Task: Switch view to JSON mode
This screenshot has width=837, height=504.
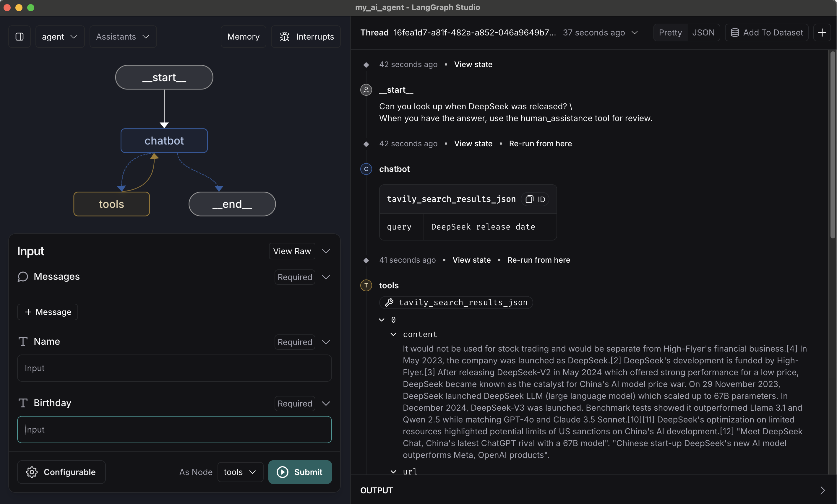Action: tap(703, 32)
